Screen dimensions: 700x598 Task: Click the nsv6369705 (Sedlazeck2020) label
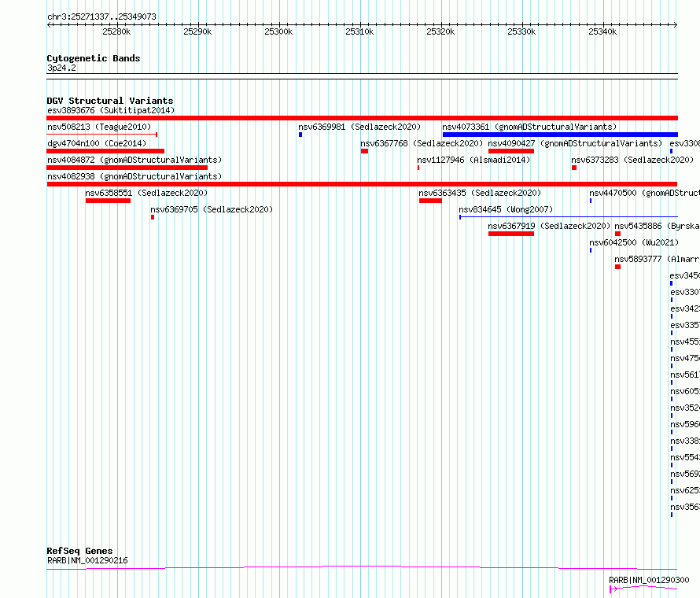click(x=212, y=209)
